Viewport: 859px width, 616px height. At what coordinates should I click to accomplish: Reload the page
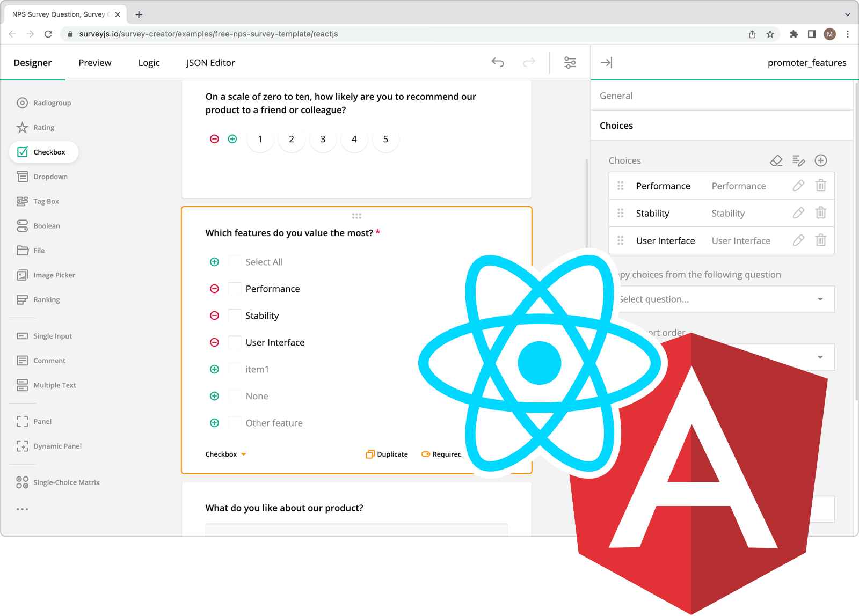[48, 34]
